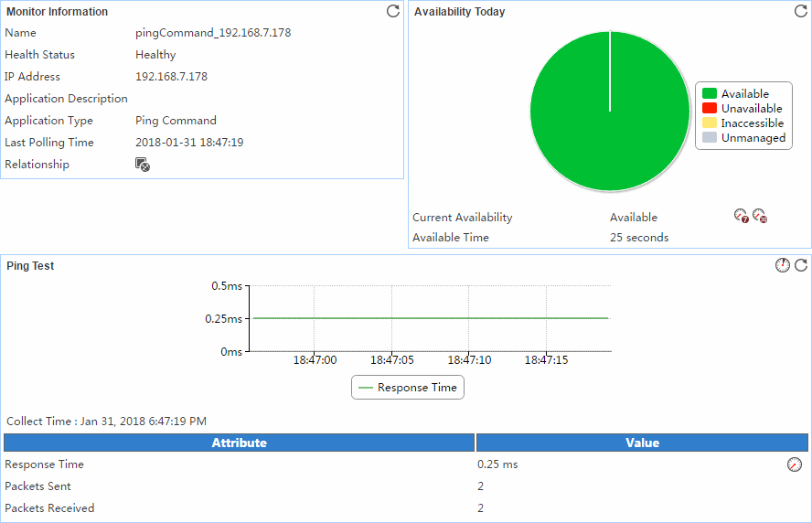
Task: Click the Available Time label
Action: pyautogui.click(x=451, y=237)
